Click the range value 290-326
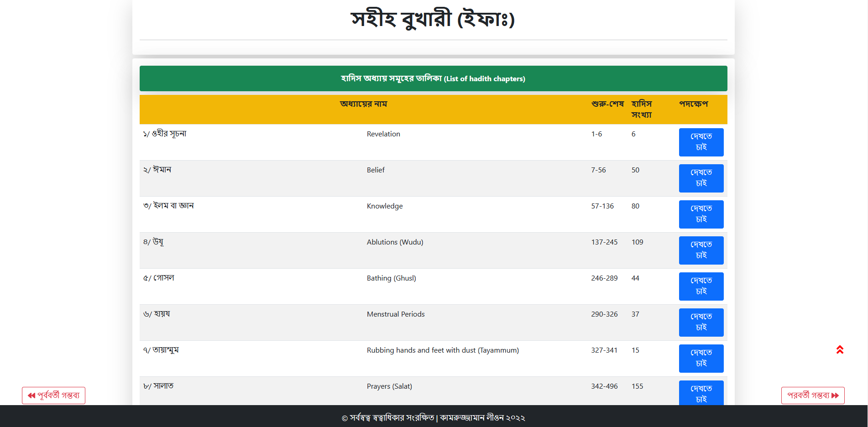This screenshot has width=868, height=427. pos(604,314)
